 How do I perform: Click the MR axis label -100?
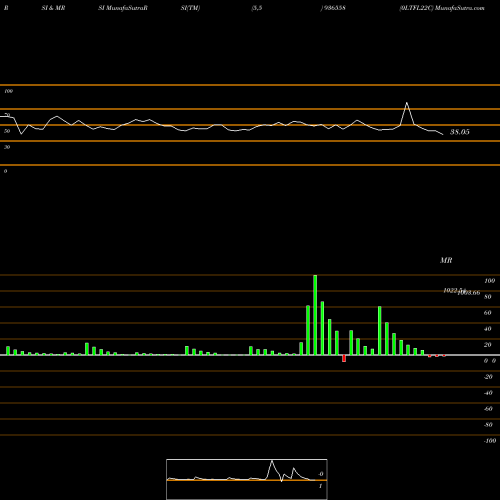(x=490, y=441)
